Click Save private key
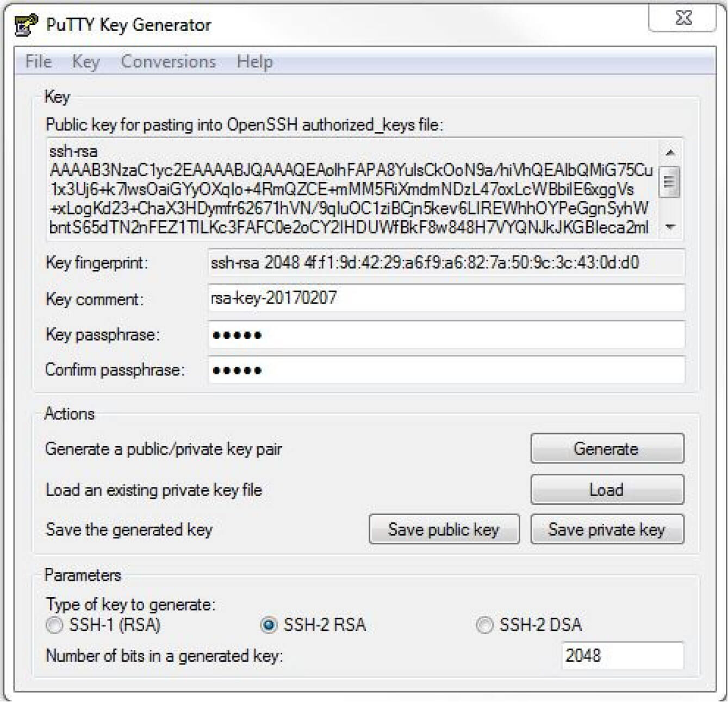 (607, 529)
